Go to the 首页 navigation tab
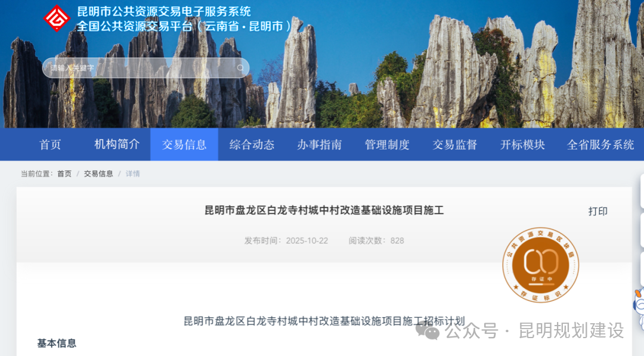 click(x=50, y=144)
